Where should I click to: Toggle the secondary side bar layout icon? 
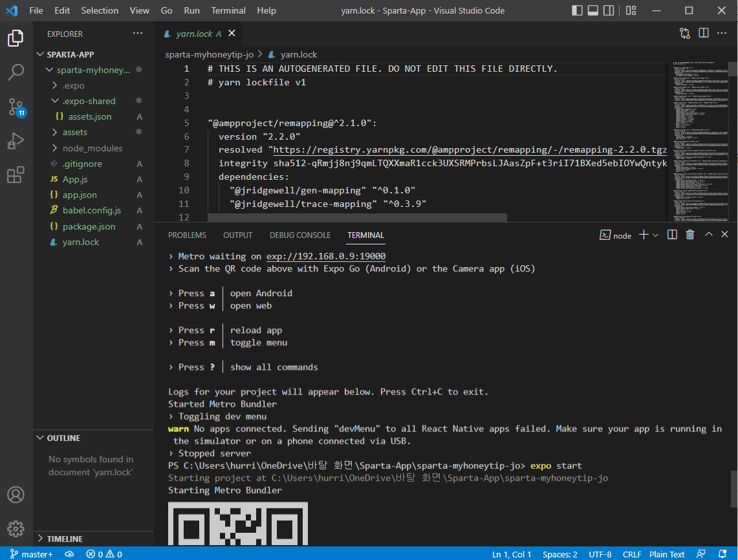pyautogui.click(x=609, y=10)
